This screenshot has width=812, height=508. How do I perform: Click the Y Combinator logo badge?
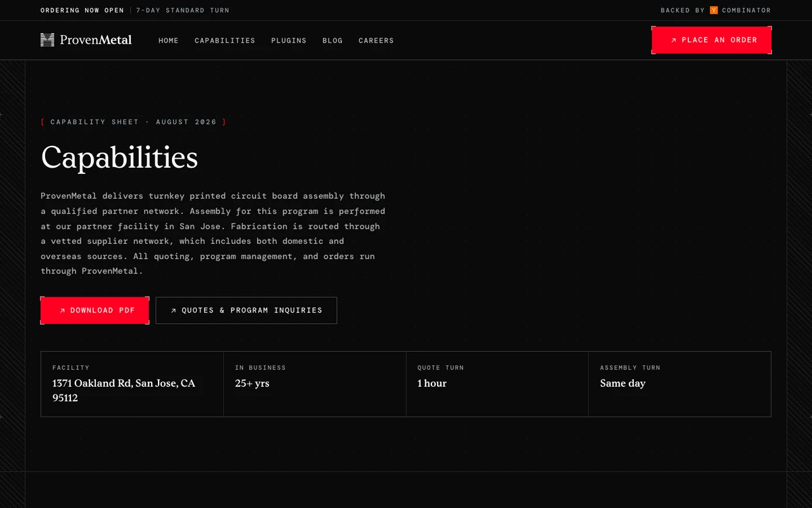click(x=714, y=10)
